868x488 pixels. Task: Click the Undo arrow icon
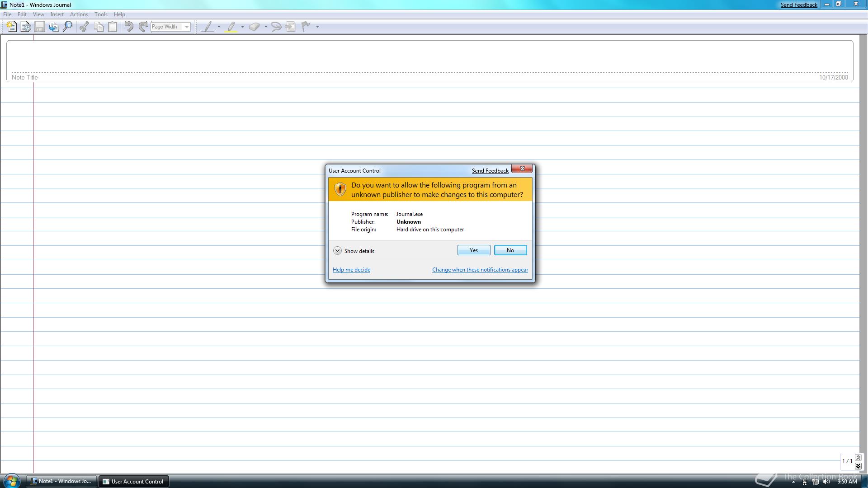129,27
